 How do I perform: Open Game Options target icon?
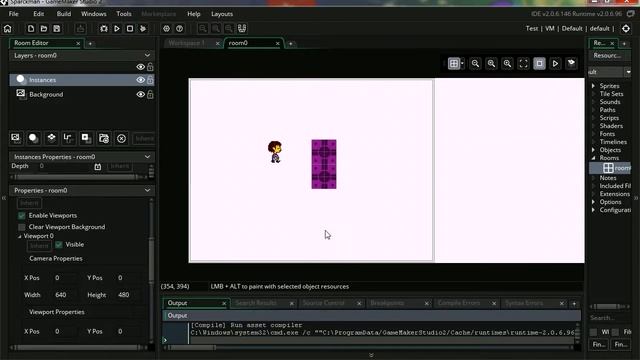166,29
